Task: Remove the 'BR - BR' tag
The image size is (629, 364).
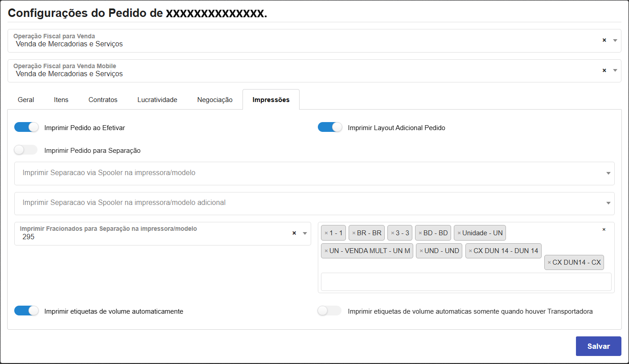Action: pyautogui.click(x=354, y=233)
